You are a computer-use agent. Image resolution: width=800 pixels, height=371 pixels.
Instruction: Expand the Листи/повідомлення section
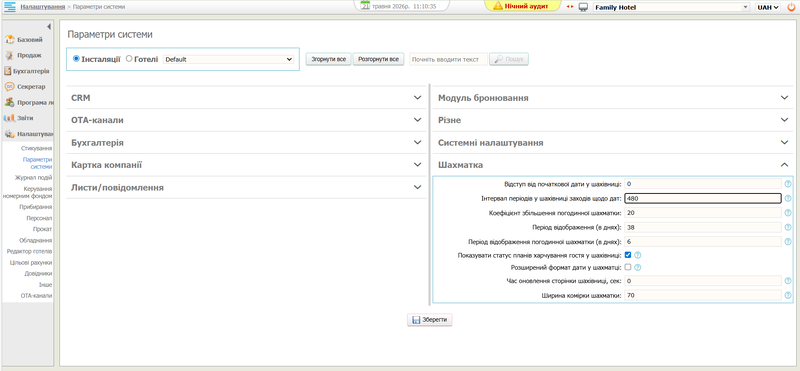pyautogui.click(x=246, y=187)
